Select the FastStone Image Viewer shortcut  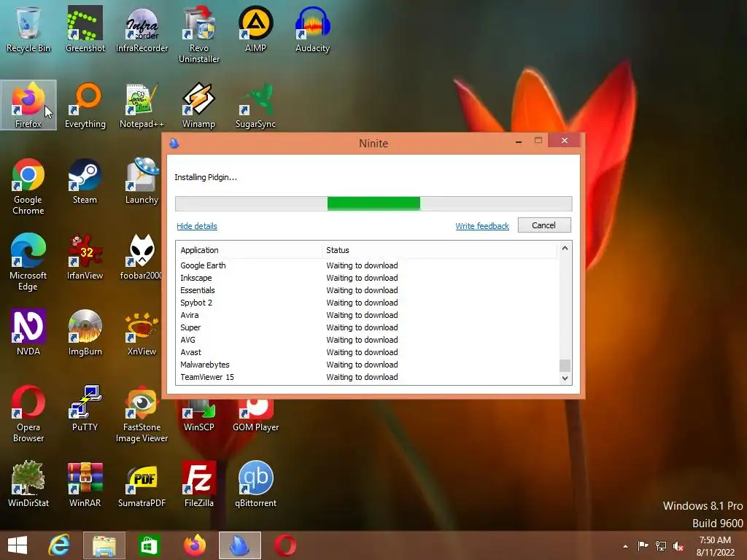(x=142, y=414)
